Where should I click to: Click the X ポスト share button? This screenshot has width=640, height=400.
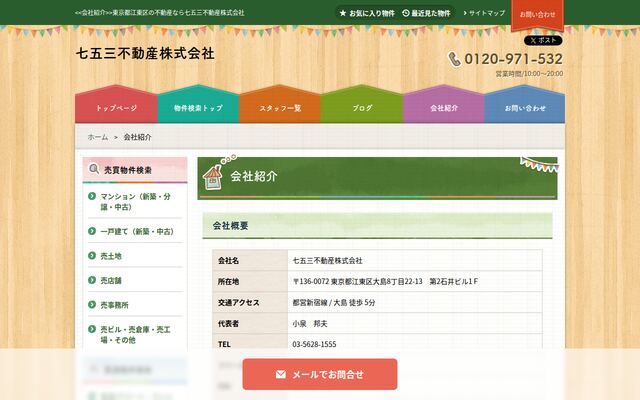pyautogui.click(x=543, y=40)
